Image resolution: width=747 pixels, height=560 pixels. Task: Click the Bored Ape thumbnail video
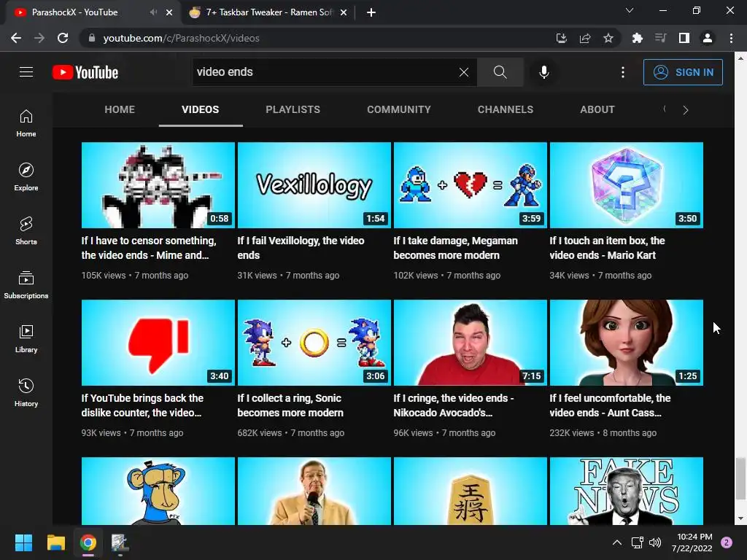[158, 491]
